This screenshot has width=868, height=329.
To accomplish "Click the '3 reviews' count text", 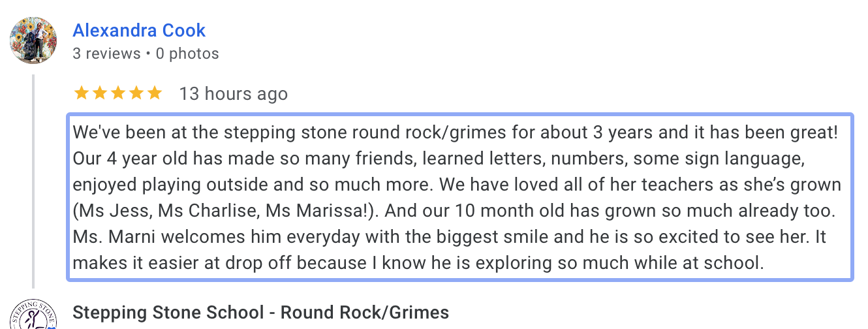I will click(x=106, y=54).
